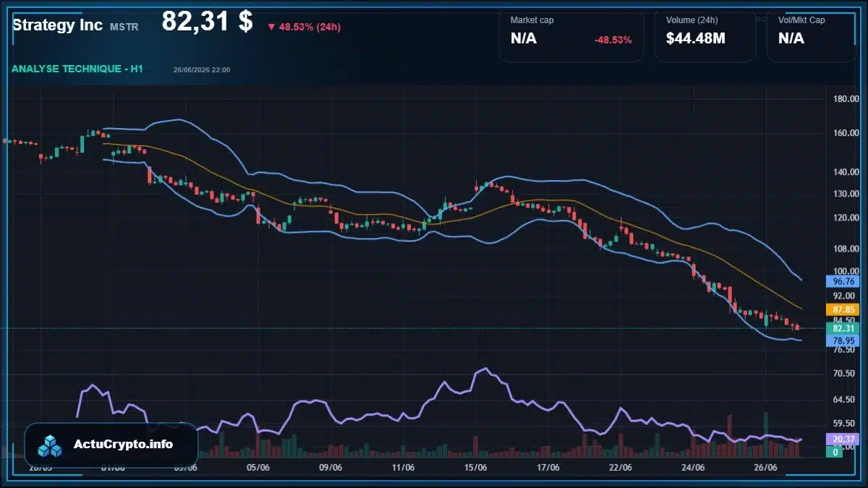Click the 26/06 date on time axis
Screen dimensions: 868x488
pos(765,468)
